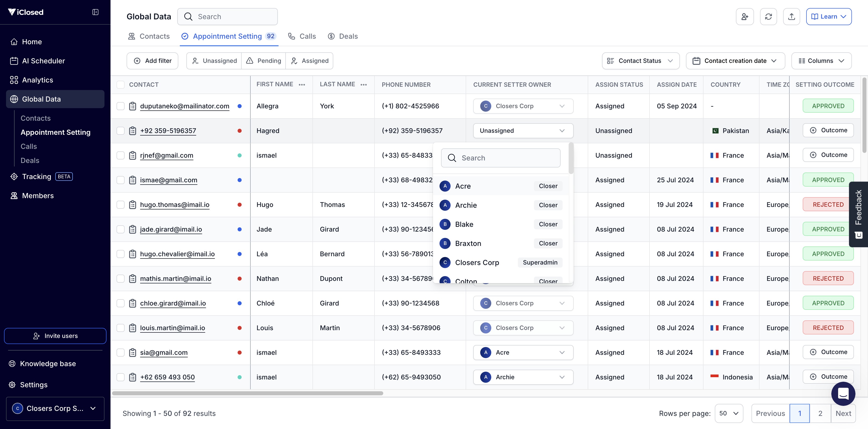868x429 pixels.
Task: Open the intercom chat bubble
Action: [843, 394]
